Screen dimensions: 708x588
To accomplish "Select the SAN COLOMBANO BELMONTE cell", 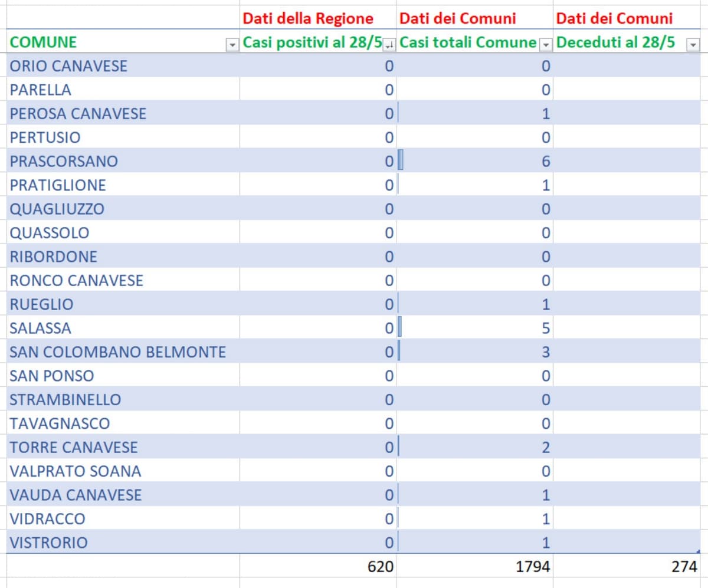I will click(118, 352).
